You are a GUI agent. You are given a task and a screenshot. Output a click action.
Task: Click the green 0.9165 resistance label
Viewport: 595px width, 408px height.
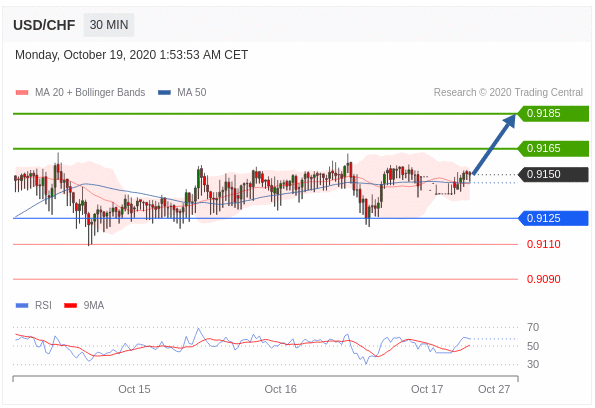coord(553,148)
